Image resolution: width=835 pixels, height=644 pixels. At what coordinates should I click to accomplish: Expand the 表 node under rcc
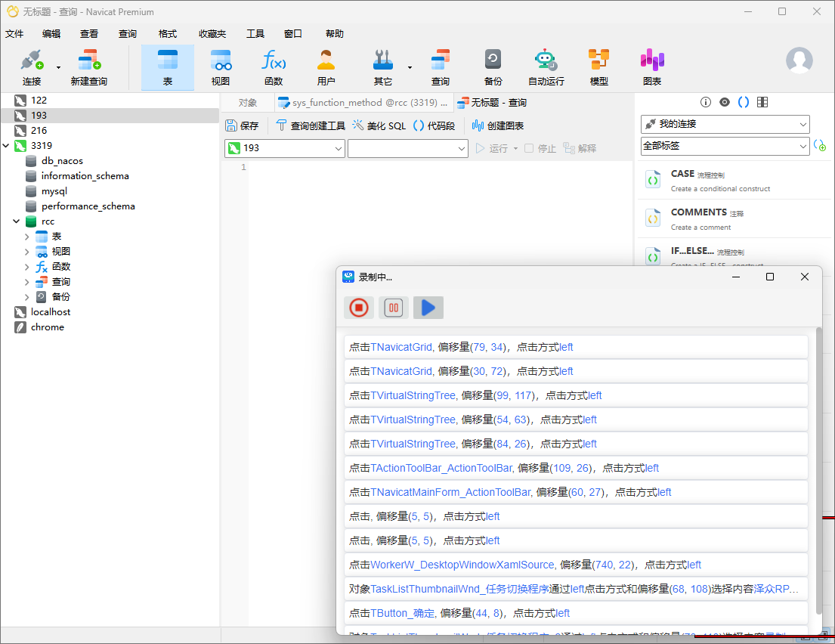[x=27, y=237]
